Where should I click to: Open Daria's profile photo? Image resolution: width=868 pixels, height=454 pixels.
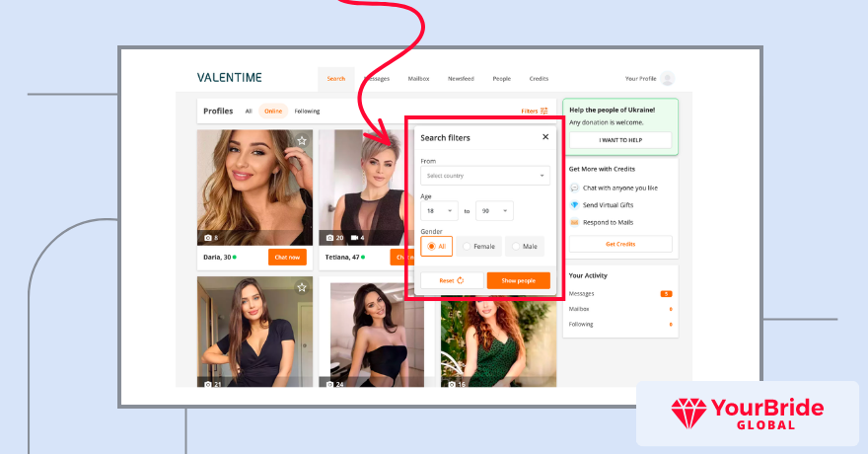254,188
